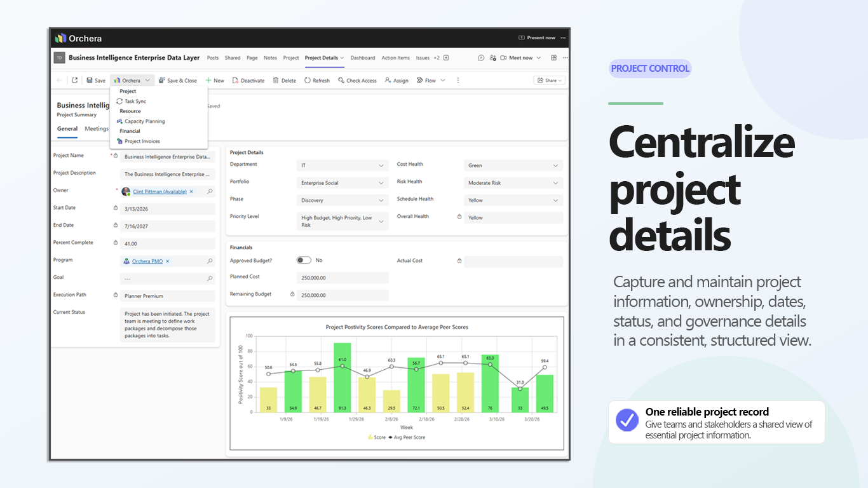Click the search icon in Program field
This screenshot has height=488, width=868.
210,261
